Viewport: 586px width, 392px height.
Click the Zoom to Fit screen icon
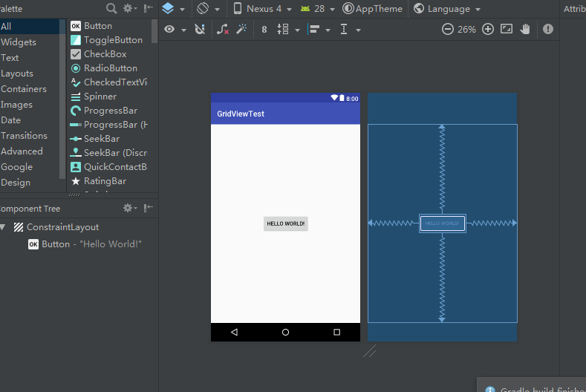click(507, 29)
